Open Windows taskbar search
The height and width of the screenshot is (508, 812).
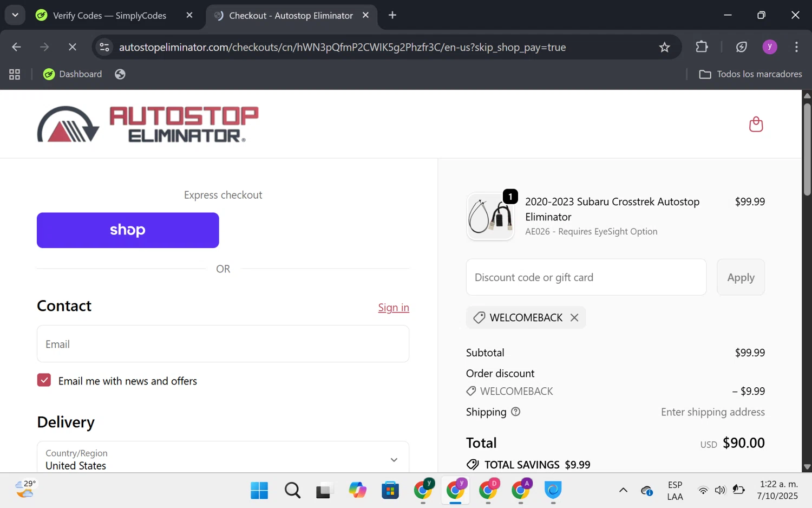point(292,491)
